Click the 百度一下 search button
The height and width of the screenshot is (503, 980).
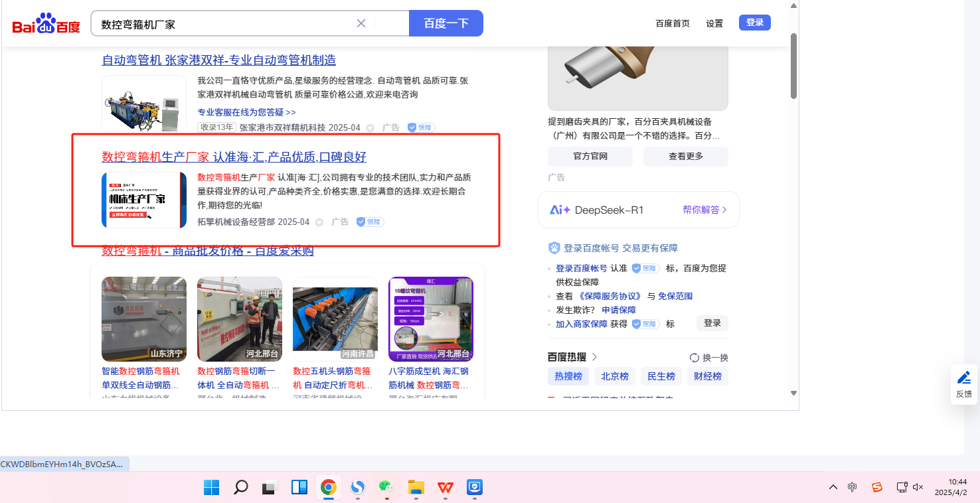[446, 23]
